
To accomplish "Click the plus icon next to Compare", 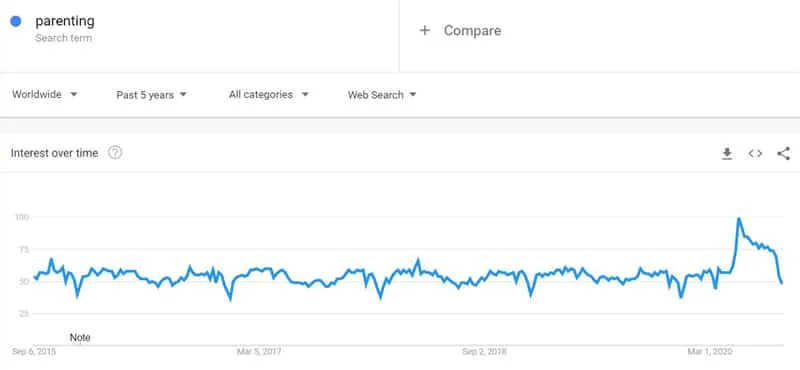I will (424, 31).
